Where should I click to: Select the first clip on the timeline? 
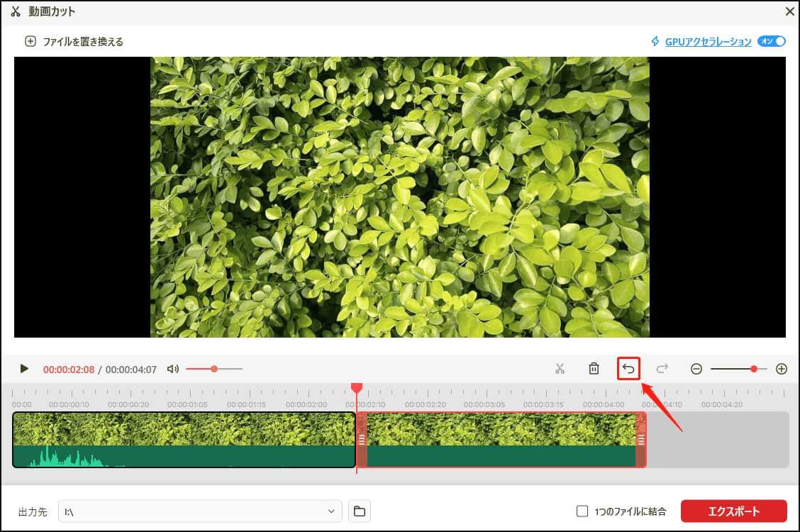pyautogui.click(x=184, y=440)
